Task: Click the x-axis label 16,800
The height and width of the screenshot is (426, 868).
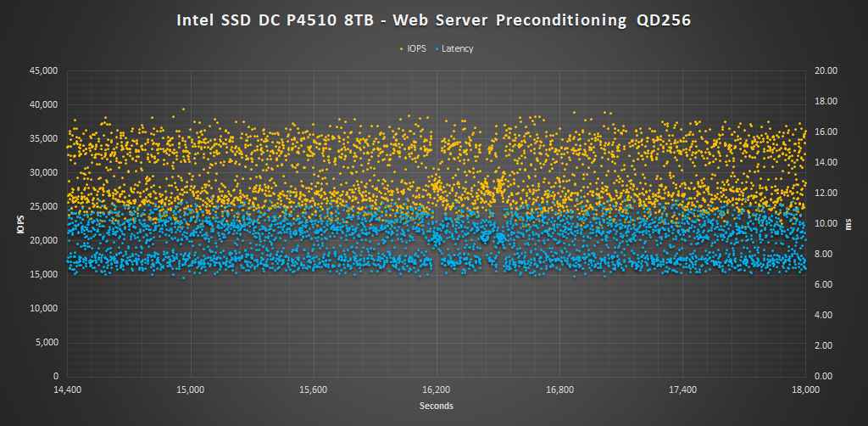Action: 559,389
